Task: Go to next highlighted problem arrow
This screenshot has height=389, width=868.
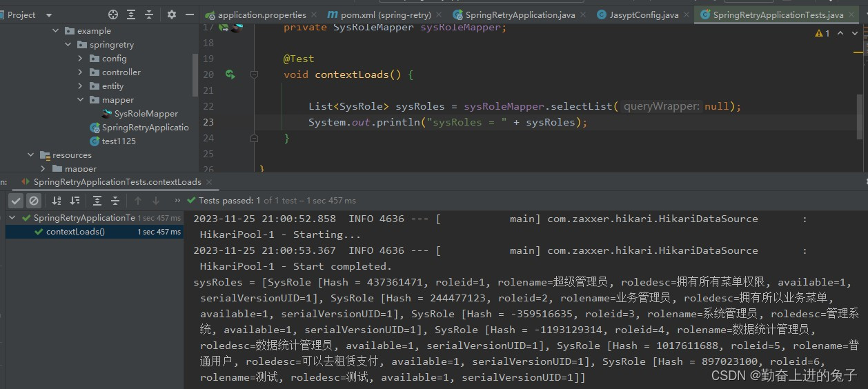Action: 854,33
